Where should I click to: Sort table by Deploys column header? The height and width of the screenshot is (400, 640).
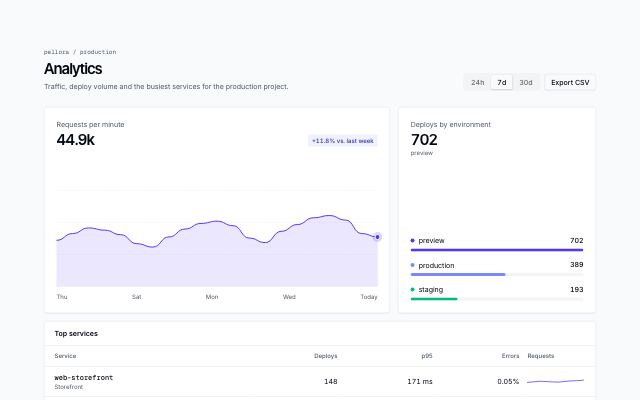click(x=325, y=356)
